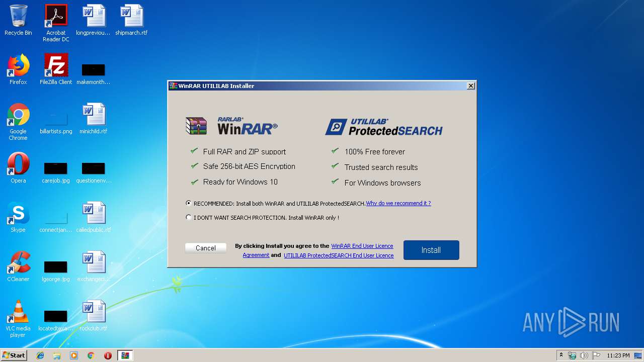644x362 pixels.
Task: Select the connectjan file icon
Action: 56,222
